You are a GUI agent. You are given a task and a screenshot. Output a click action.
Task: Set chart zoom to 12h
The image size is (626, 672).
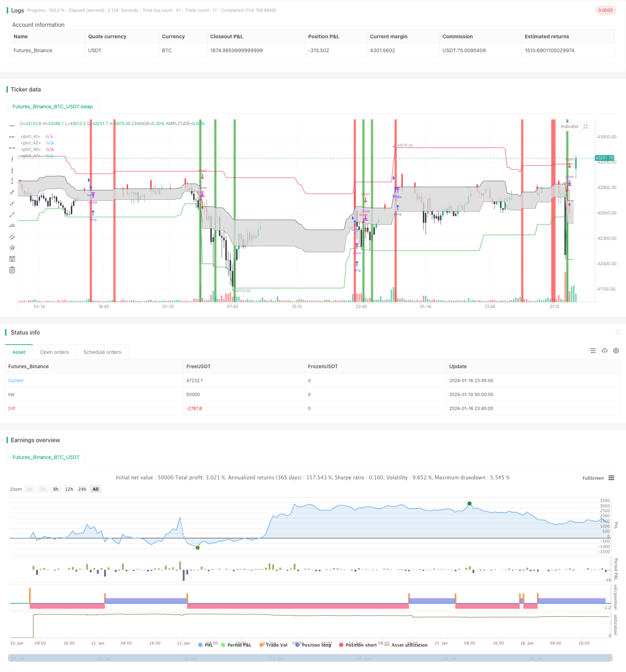[x=69, y=489]
